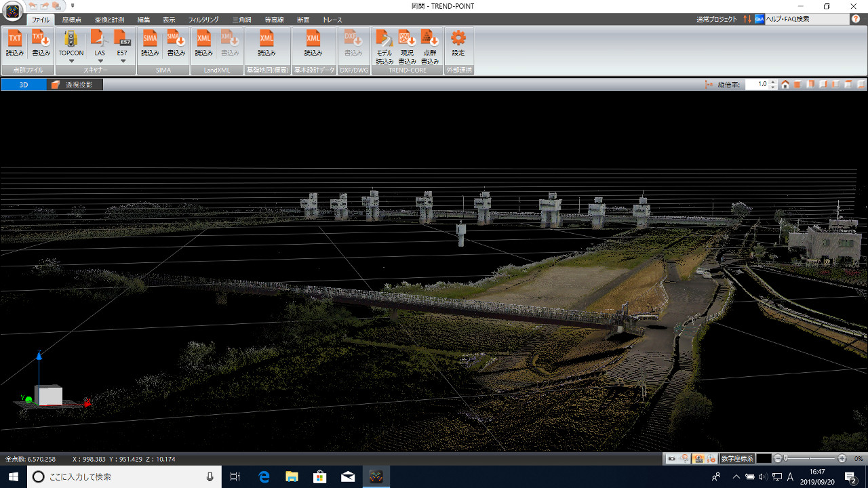Open the 等高線 ribbon tab
Image resolution: width=868 pixels, height=488 pixels.
tap(274, 20)
